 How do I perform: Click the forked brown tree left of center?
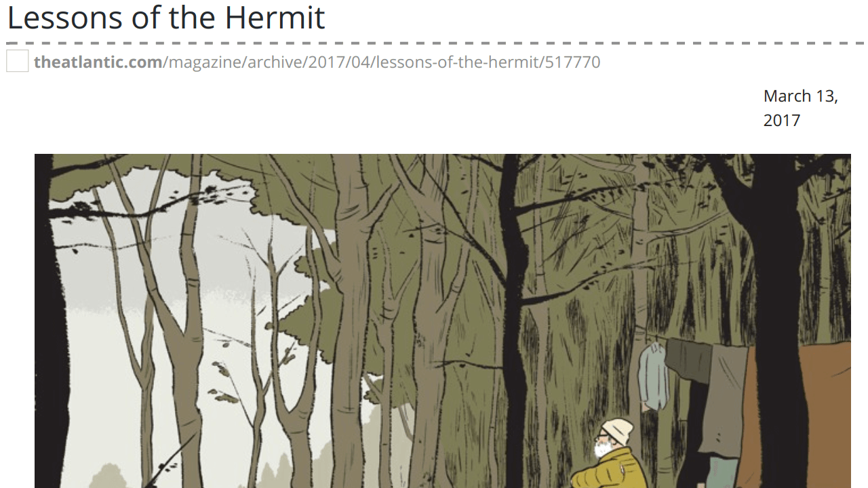(x=173, y=325)
